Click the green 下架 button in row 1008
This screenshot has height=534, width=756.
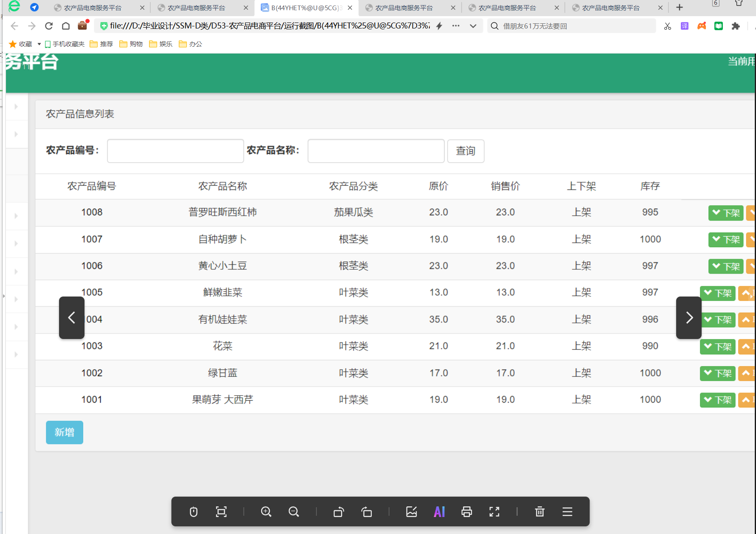point(726,213)
